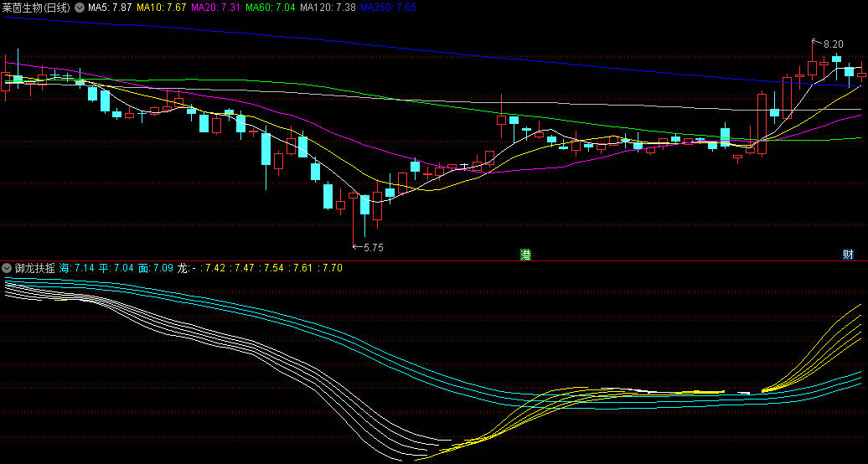Image resolution: width=868 pixels, height=464 pixels.
Task: Click the yellow 7.47 indicator value
Action: (x=245, y=268)
